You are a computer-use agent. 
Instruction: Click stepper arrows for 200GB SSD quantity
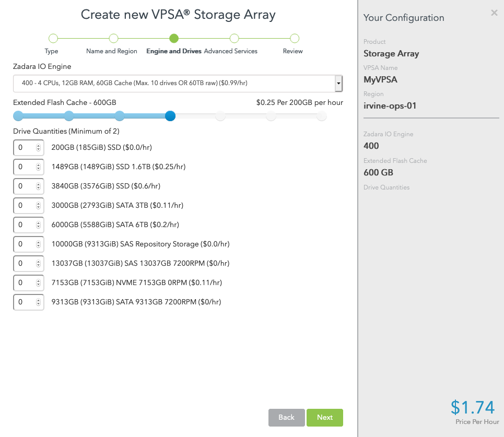38,147
